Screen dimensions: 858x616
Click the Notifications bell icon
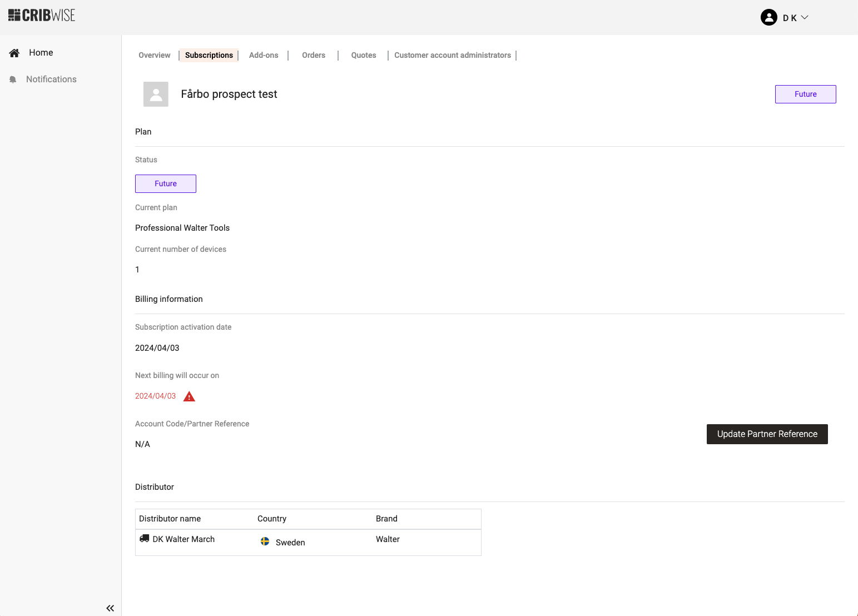tap(13, 80)
